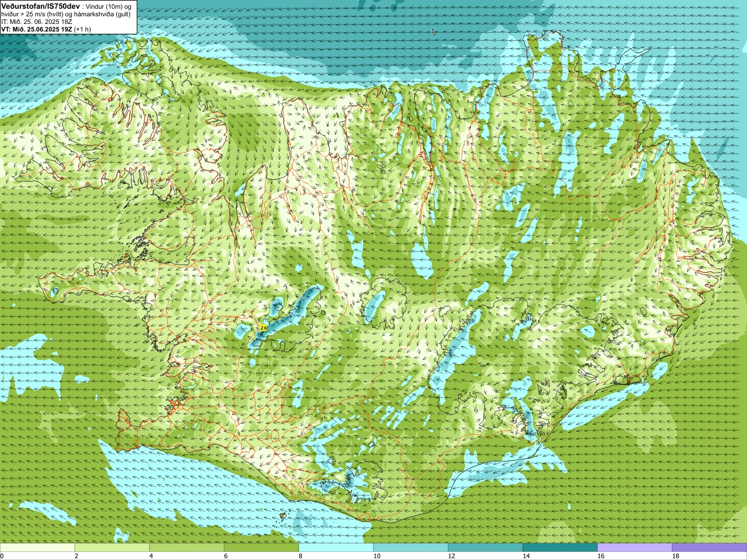
Task: Select the light purple 16–18 m/s legend swatch
Action: pyautogui.click(x=635, y=548)
